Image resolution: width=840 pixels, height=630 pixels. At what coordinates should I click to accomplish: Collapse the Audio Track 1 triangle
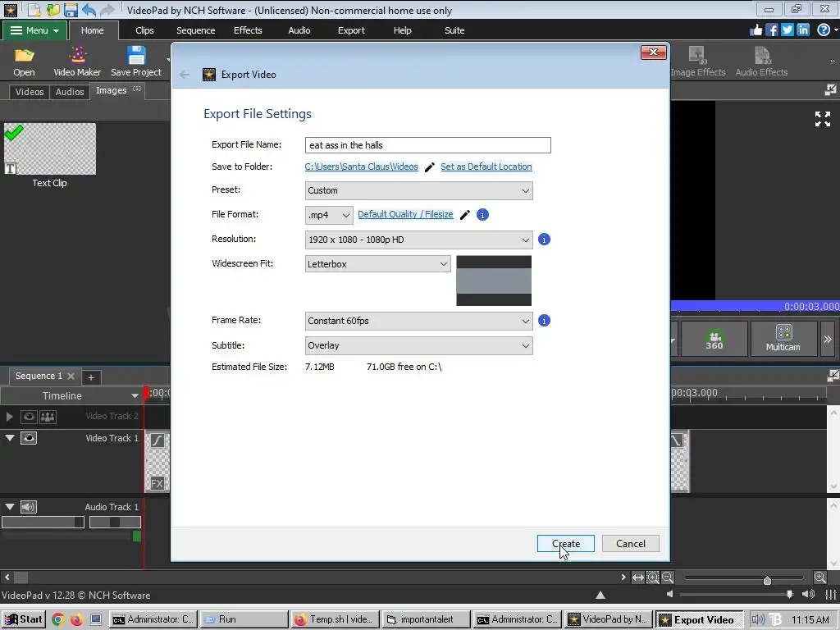(10, 507)
